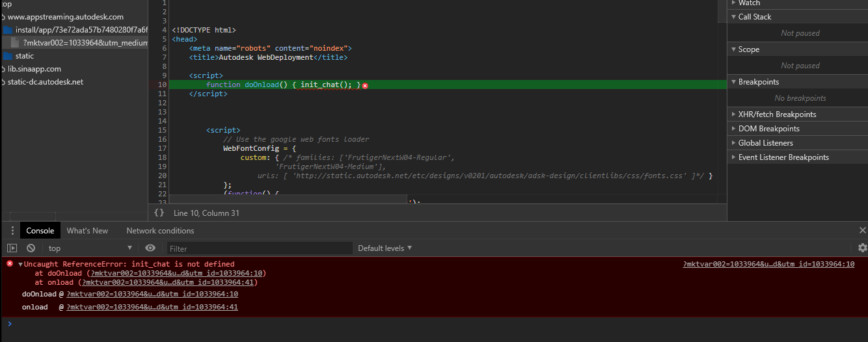Collapse the Uncaught ReferenceError stack trace
The height and width of the screenshot is (342, 868).
point(20,265)
